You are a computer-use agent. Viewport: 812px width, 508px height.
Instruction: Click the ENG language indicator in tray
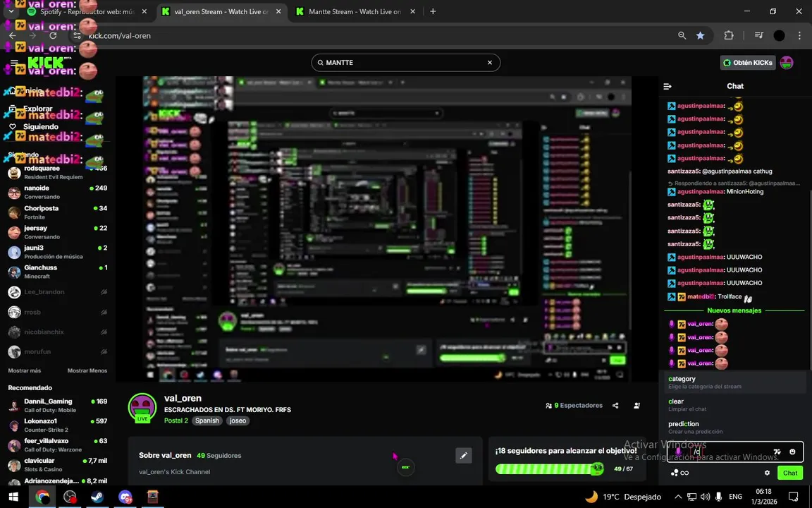tap(735, 497)
